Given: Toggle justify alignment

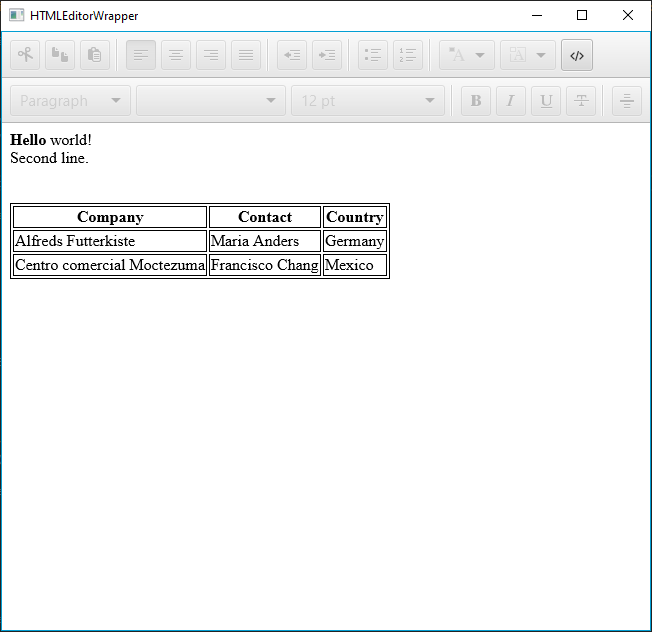Looking at the screenshot, I should [x=246, y=55].
